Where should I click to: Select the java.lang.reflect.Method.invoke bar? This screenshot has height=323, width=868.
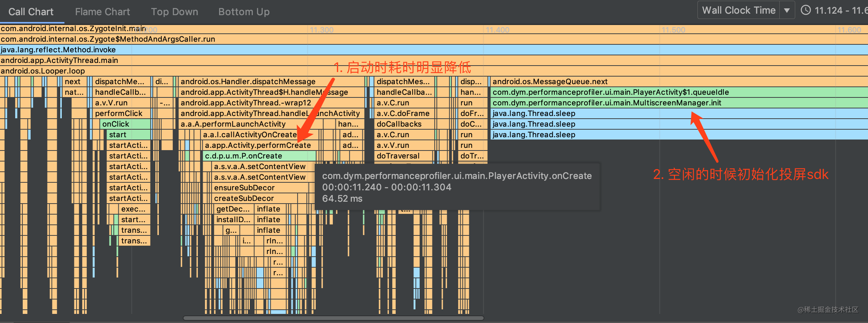tap(434, 50)
